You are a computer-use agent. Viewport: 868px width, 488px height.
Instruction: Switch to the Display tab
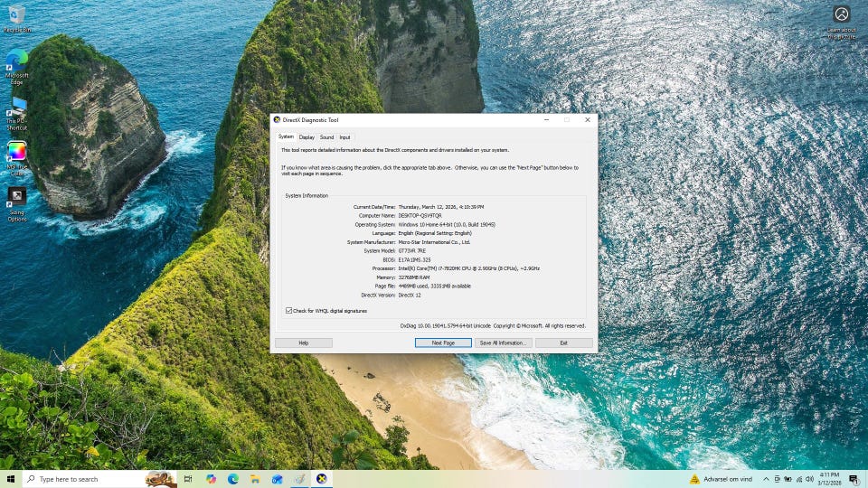coord(307,137)
